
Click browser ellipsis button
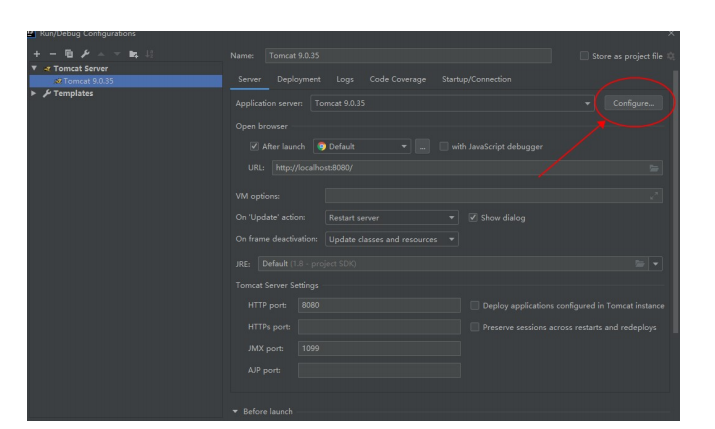click(x=423, y=147)
